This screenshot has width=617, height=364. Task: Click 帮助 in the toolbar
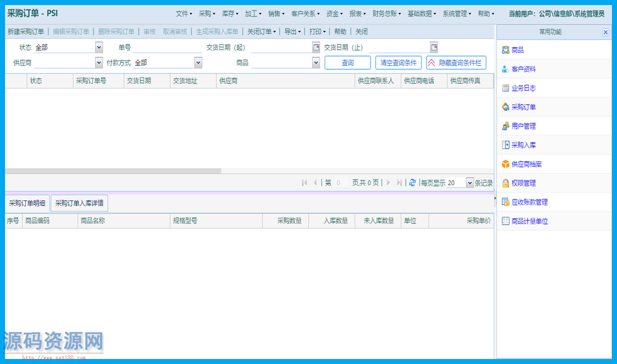coord(340,32)
